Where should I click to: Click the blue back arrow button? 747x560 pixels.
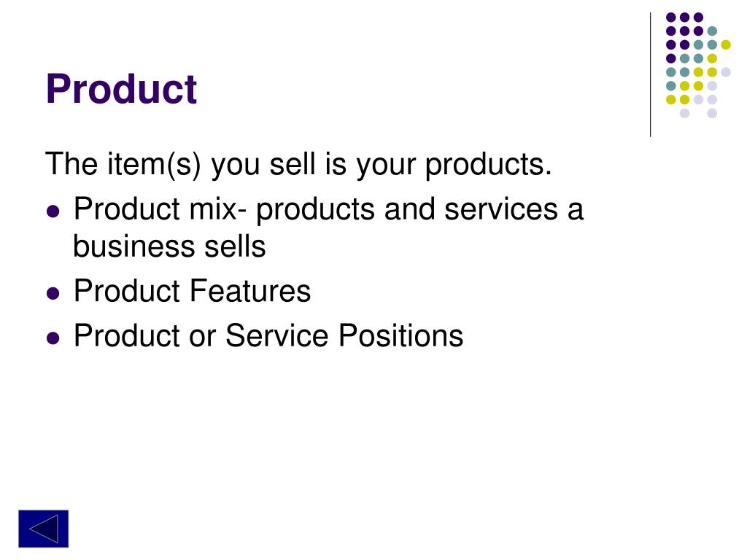click(x=43, y=529)
